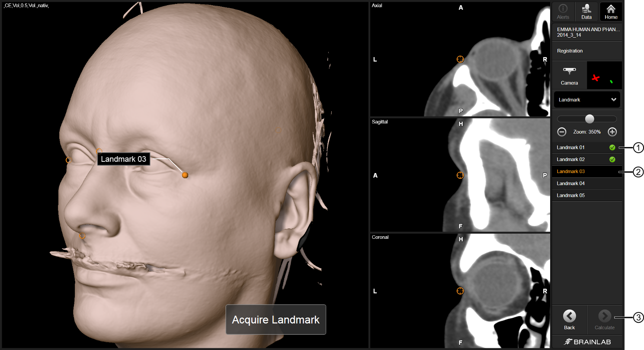The width and height of the screenshot is (644, 350).
Task: Click the landmark ring at the nose base
Action: pos(82,236)
